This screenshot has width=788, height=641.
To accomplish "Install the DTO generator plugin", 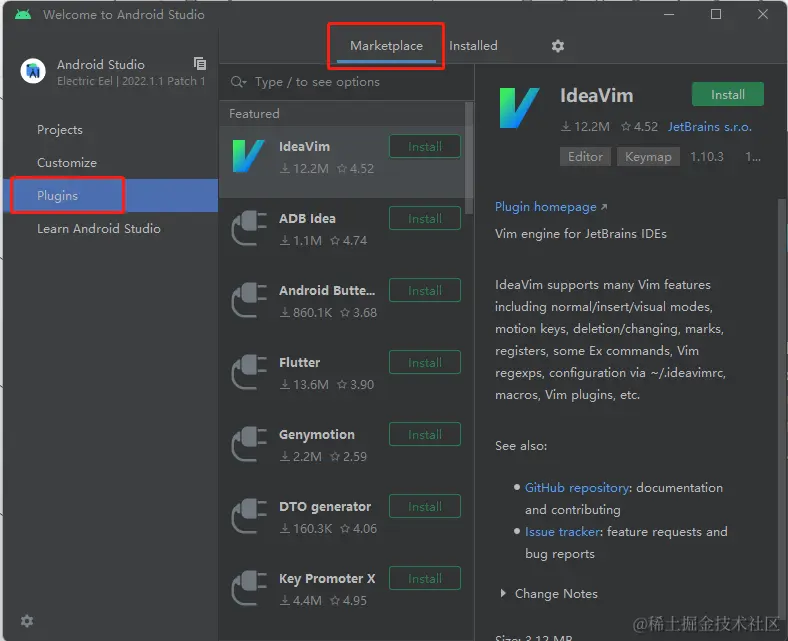I will click(425, 506).
